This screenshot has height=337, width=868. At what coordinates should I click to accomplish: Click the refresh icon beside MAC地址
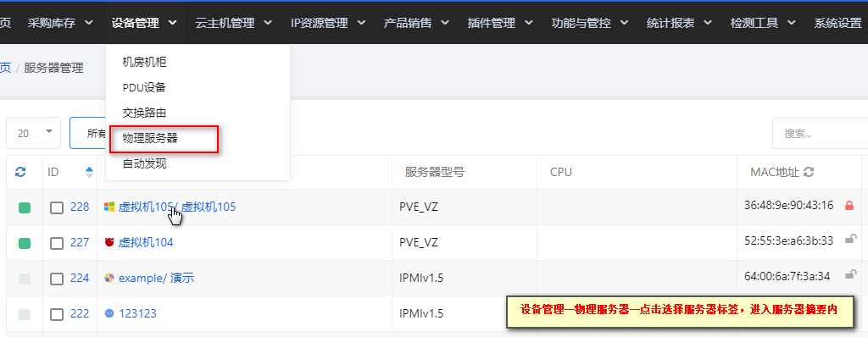808,172
